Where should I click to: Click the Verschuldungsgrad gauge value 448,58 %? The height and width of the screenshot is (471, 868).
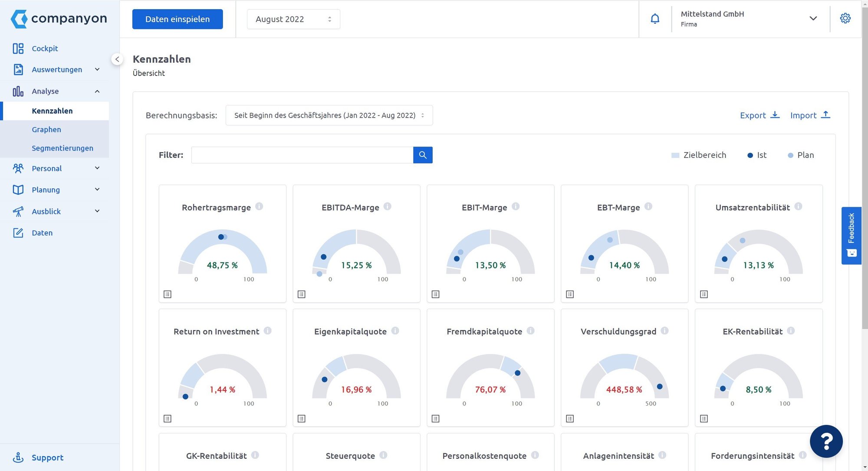[x=624, y=389]
